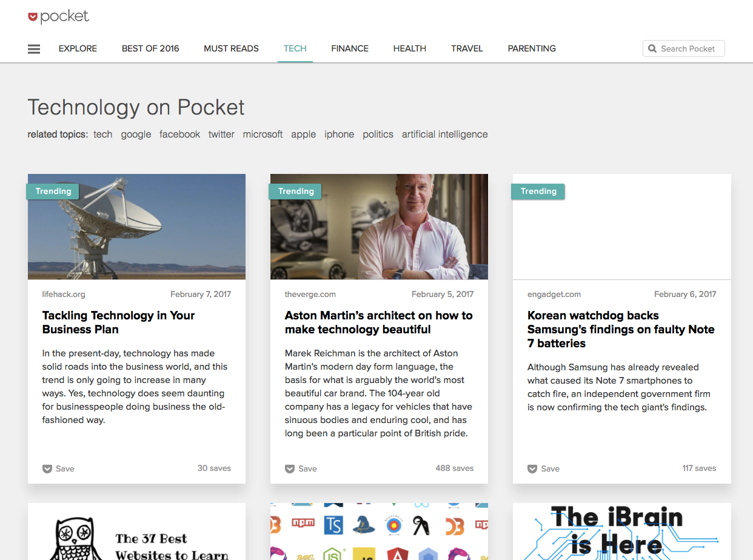Open Tackling Technology in Your Business Plan
The image size is (753, 560).
pyautogui.click(x=118, y=322)
